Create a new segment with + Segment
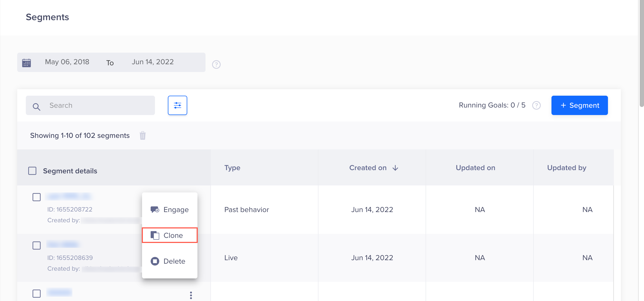Image resolution: width=644 pixels, height=301 pixels. pos(580,105)
